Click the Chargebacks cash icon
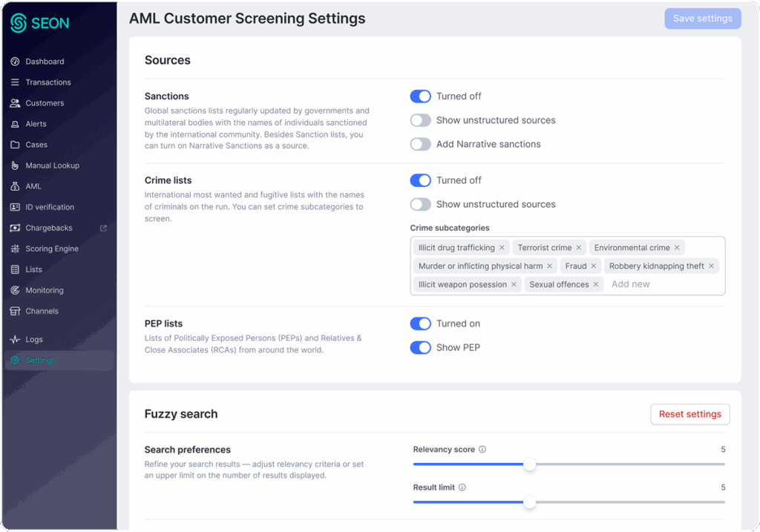760x532 pixels. (15, 229)
